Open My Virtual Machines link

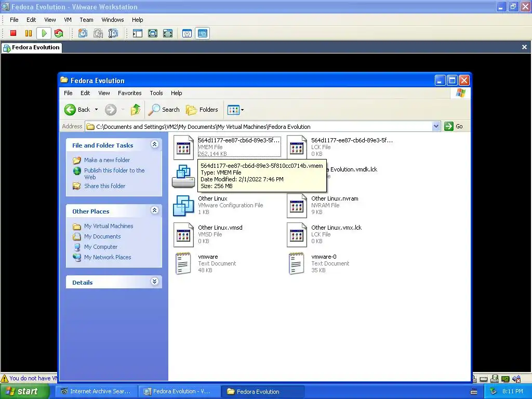point(109,226)
